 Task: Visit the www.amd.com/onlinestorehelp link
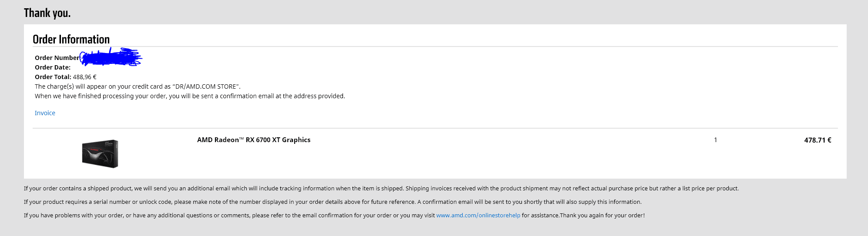coord(478,216)
